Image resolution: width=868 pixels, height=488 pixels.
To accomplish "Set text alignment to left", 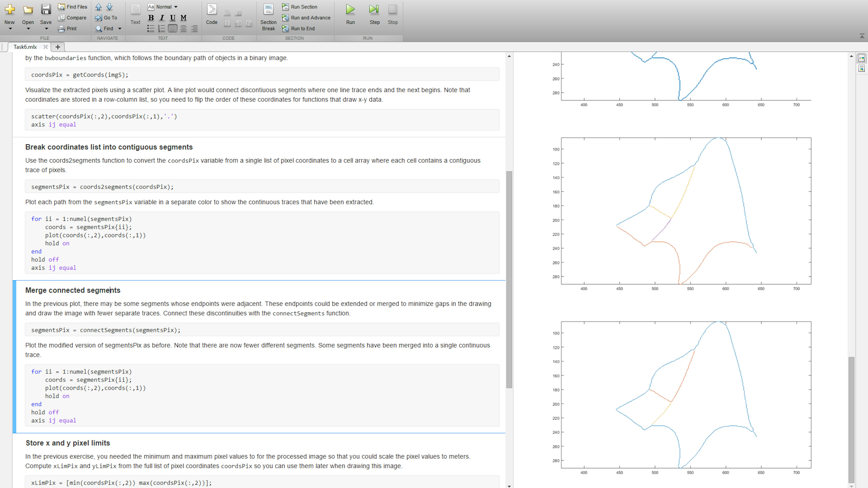I will [173, 29].
